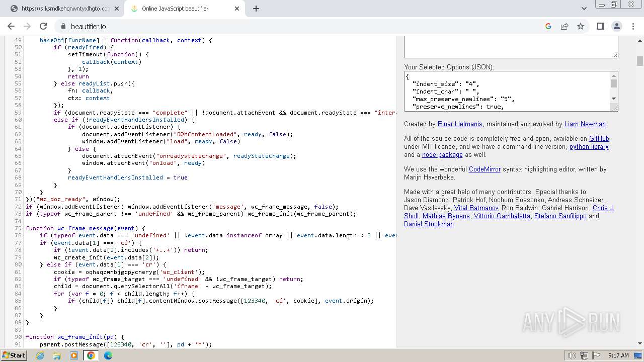Open Mathias Bynens contributor link

[446, 216]
